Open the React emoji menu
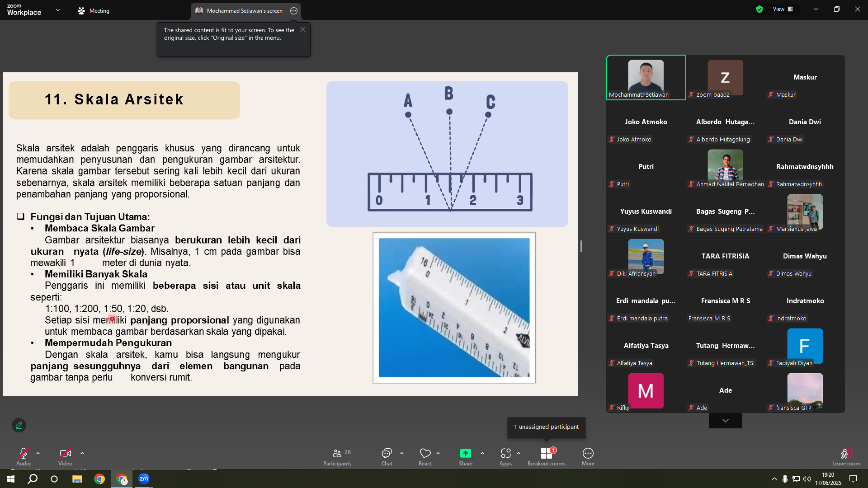 click(x=425, y=456)
